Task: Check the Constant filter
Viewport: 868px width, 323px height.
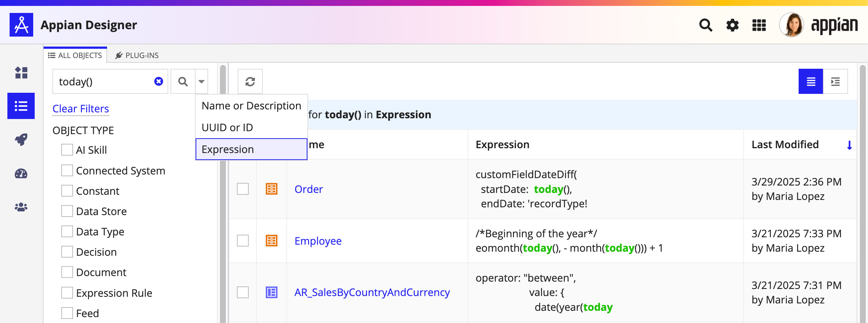Action: [67, 191]
